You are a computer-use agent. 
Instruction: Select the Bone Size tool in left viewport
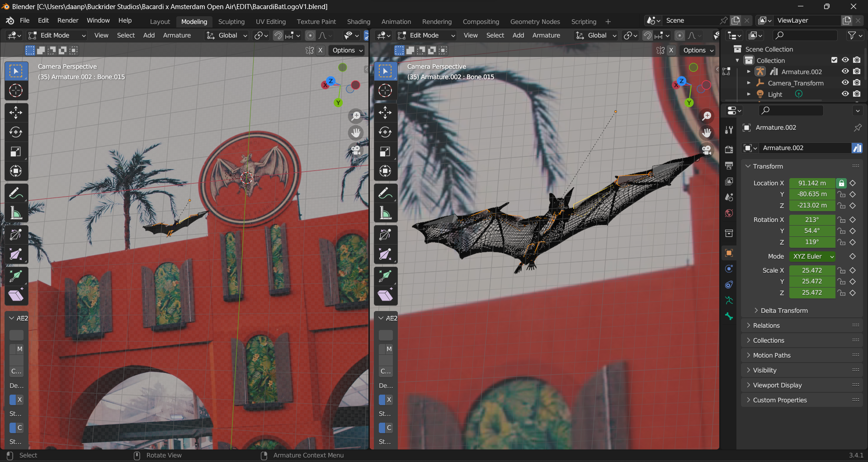[16, 254]
